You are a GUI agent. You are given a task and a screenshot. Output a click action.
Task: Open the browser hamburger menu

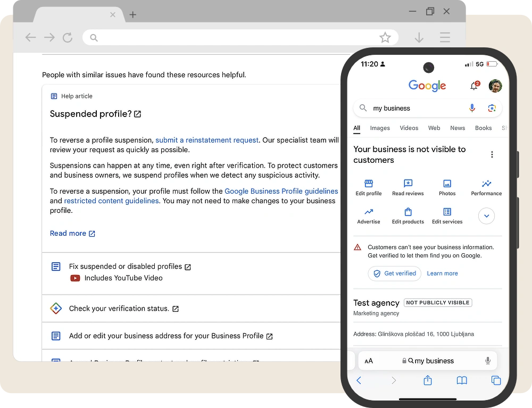(445, 37)
